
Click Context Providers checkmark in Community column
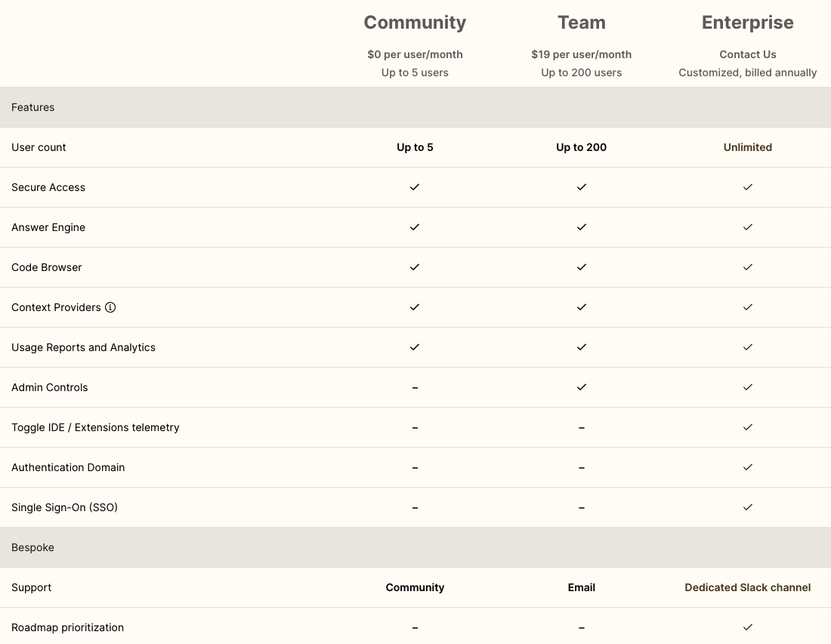click(415, 307)
